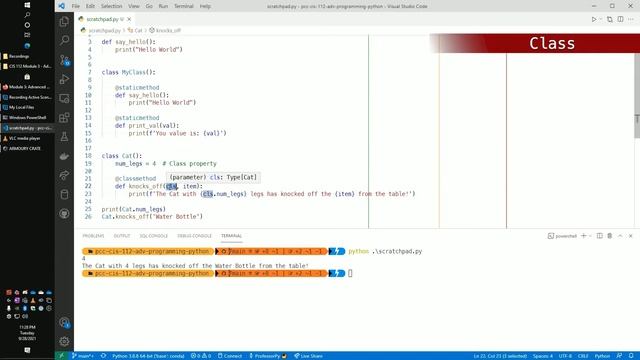
Task: Open the Search view in activity bar
Action: (x=64, y=40)
